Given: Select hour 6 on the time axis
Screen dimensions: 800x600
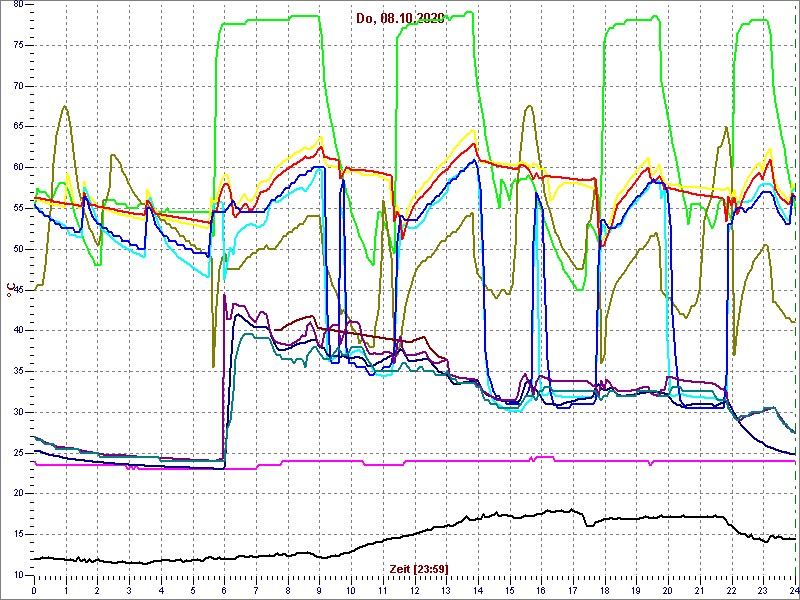Looking at the screenshot, I should [x=225, y=591].
